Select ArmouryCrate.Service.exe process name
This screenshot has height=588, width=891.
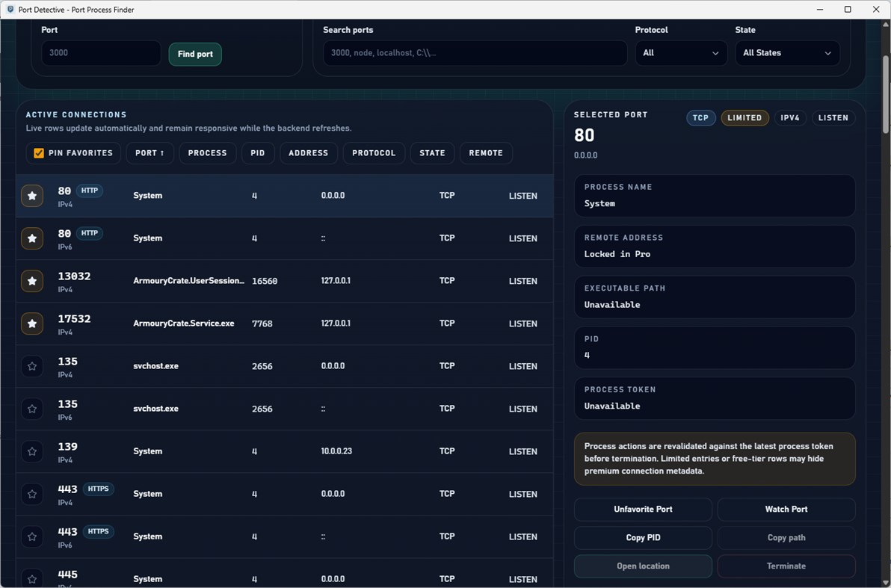tap(184, 324)
